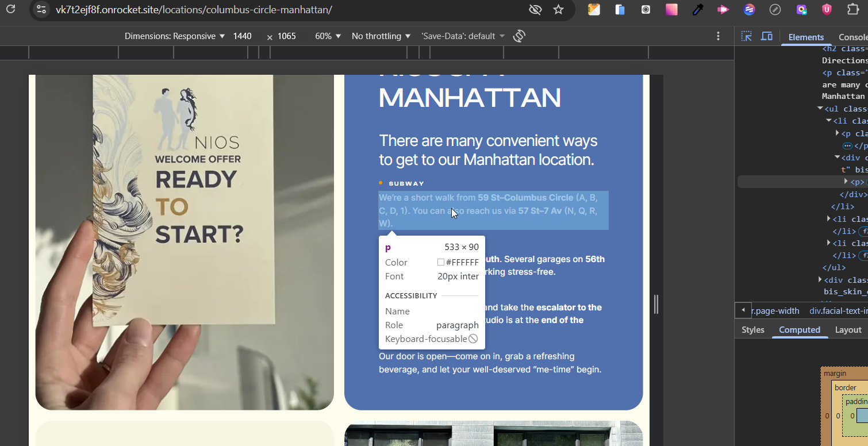Open device toolbar more options menu
The width and height of the screenshot is (868, 446).
718,36
